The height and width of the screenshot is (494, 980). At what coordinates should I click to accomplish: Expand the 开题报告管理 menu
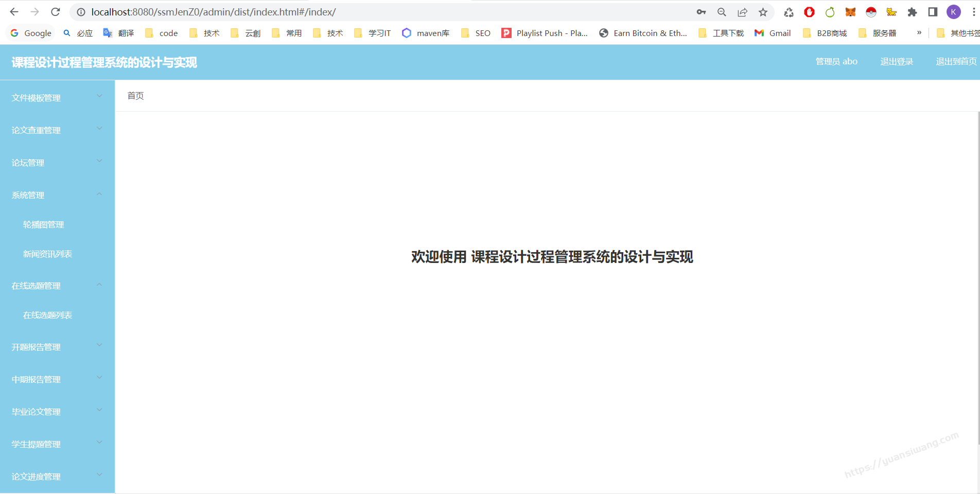coord(57,347)
